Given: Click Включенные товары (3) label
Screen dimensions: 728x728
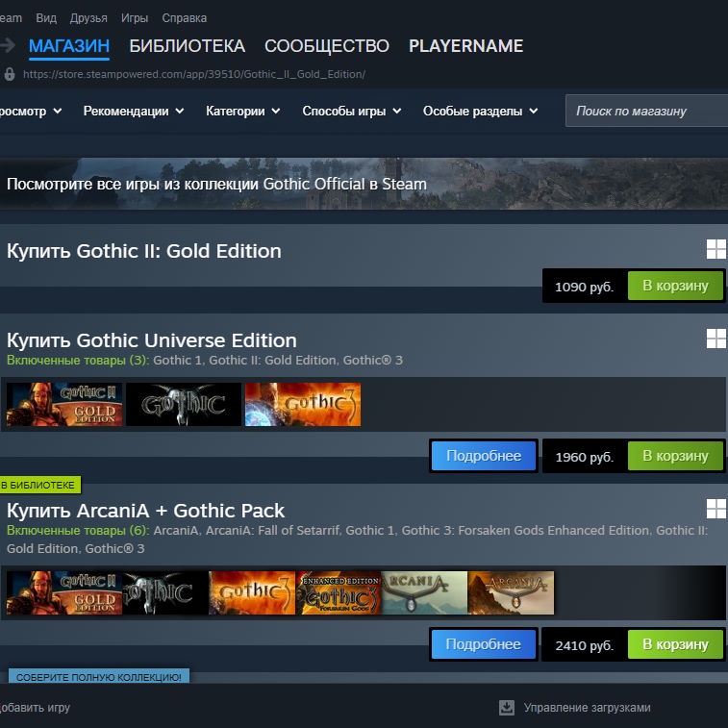Looking at the screenshot, I should point(78,361).
